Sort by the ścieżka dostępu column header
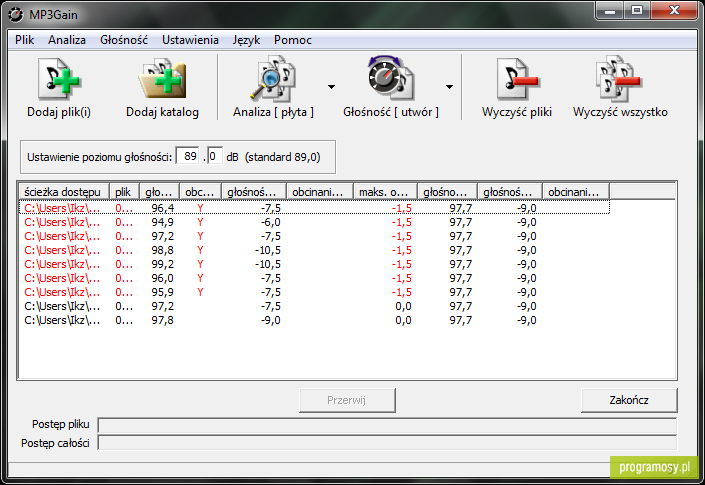The image size is (705, 485). pyautogui.click(x=64, y=192)
